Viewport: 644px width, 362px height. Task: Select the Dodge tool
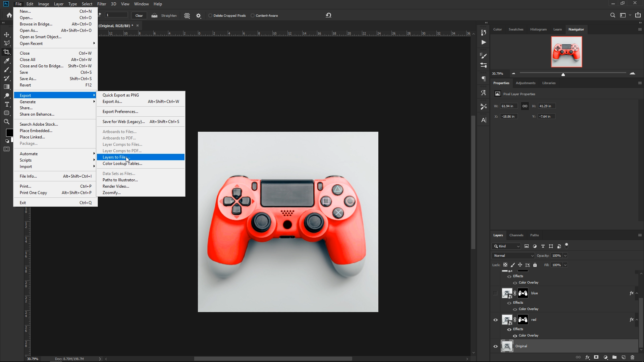pyautogui.click(x=7, y=96)
